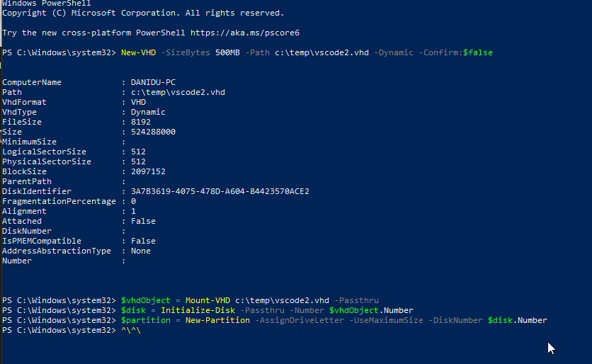Click the BlockSize value 2097152
Screen dimensions: 592x364
coord(148,171)
